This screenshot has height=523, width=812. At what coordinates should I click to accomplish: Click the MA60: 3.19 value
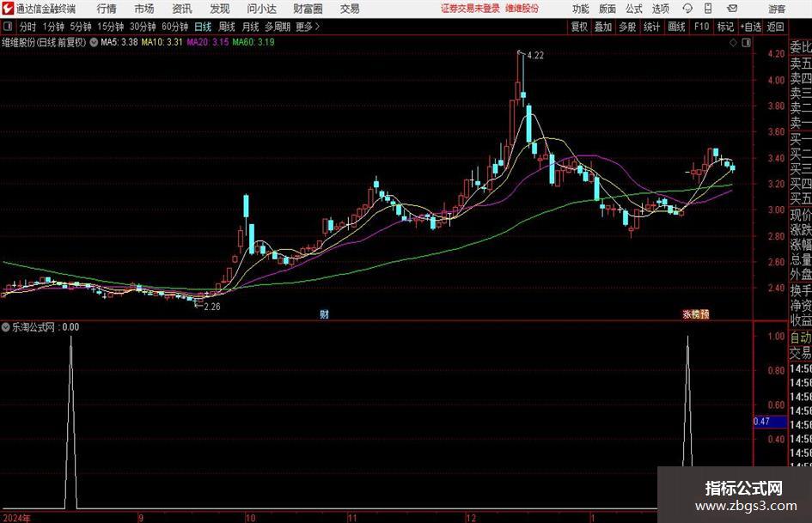(253, 42)
